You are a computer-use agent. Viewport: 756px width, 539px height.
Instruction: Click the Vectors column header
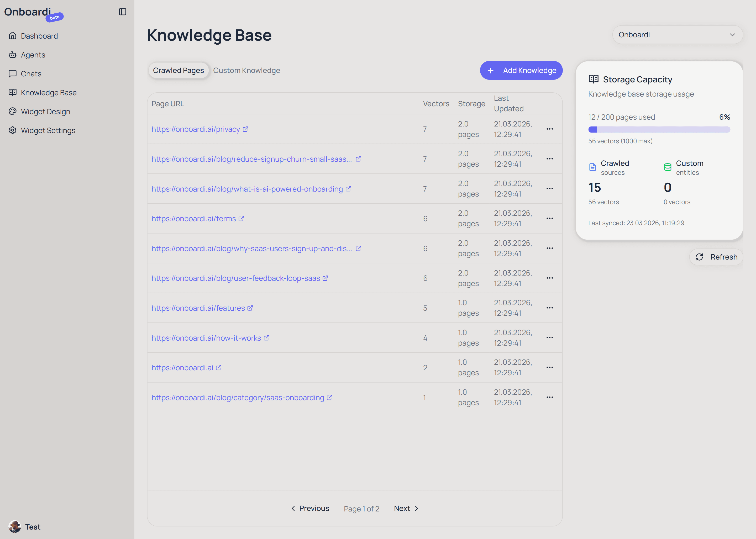pos(436,104)
